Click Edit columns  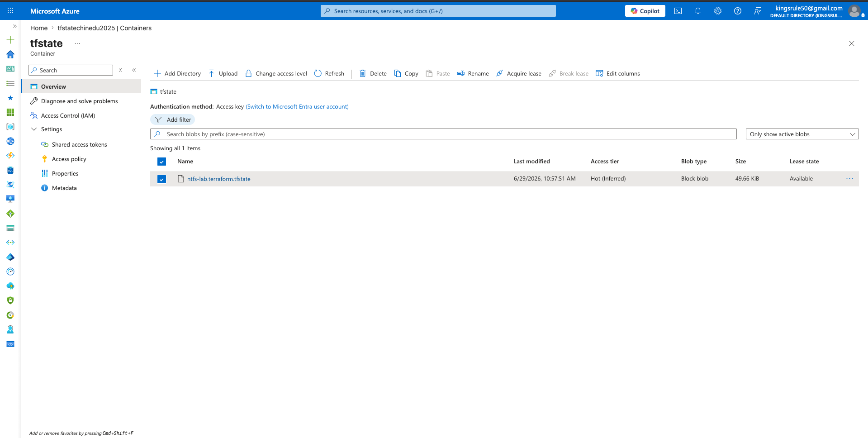[618, 73]
